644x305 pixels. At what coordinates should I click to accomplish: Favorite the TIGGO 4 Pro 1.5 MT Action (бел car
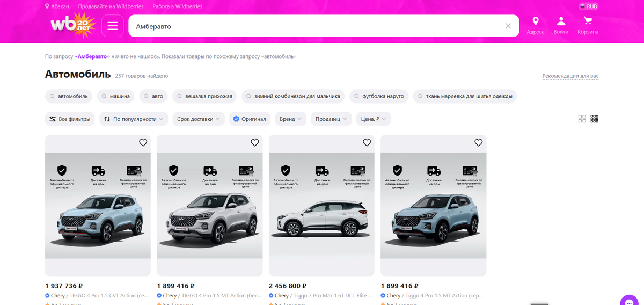[x=255, y=142]
